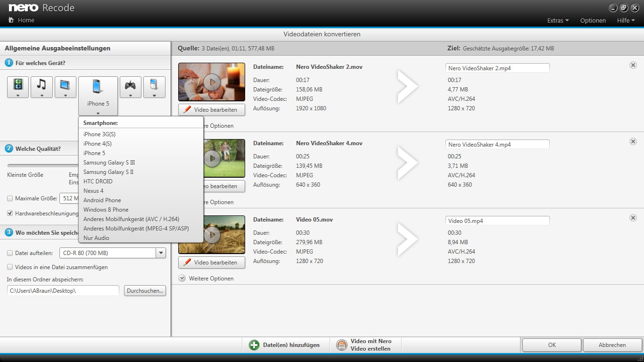Toggle Videos in eine Datei zusammenfügen
The image size is (644, 362).
click(x=10, y=267)
